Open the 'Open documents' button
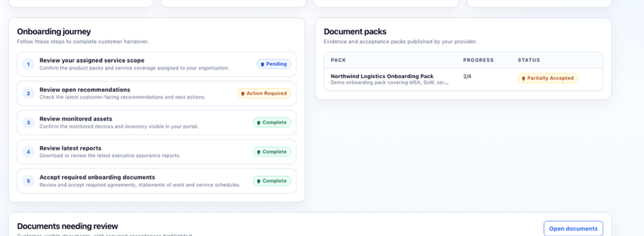The image size is (644, 236). click(573, 228)
